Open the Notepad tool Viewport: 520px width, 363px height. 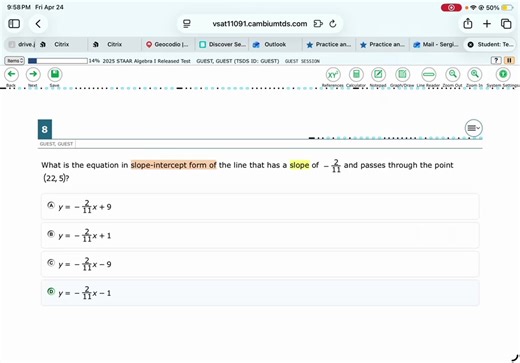click(x=378, y=74)
